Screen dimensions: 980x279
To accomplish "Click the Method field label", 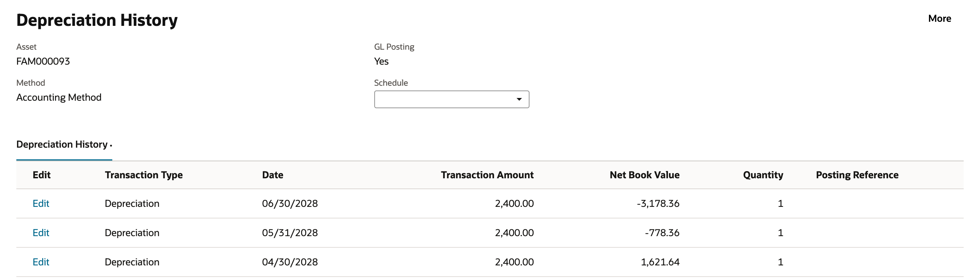I will pos(30,83).
